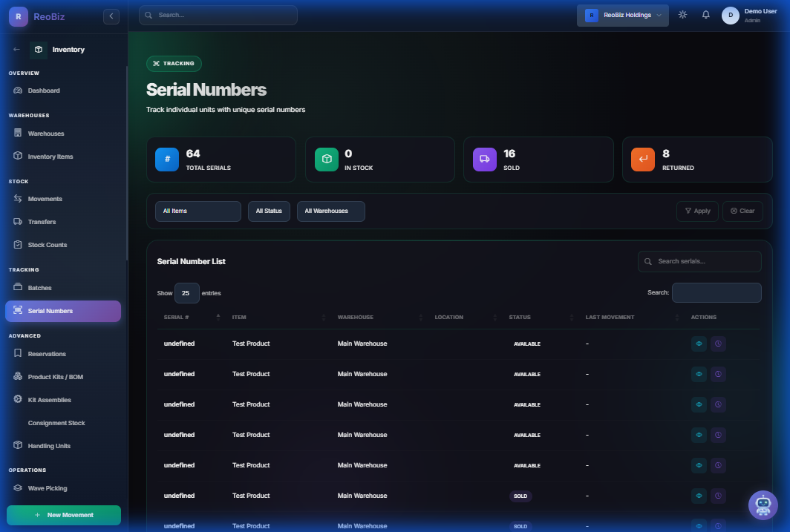Click the ReoBiz logo icon
790x532 pixels.
[19, 16]
